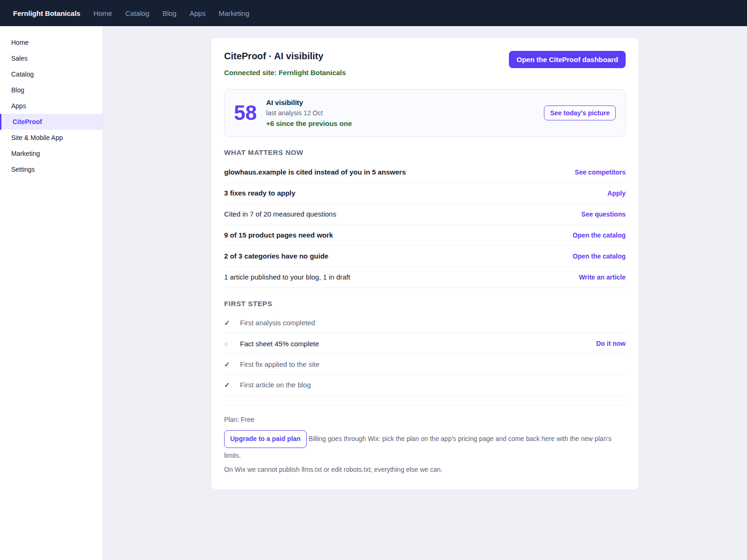This screenshot has height=560, width=747.
Task: Click 'First article on the blog' text
Action: (x=275, y=385)
